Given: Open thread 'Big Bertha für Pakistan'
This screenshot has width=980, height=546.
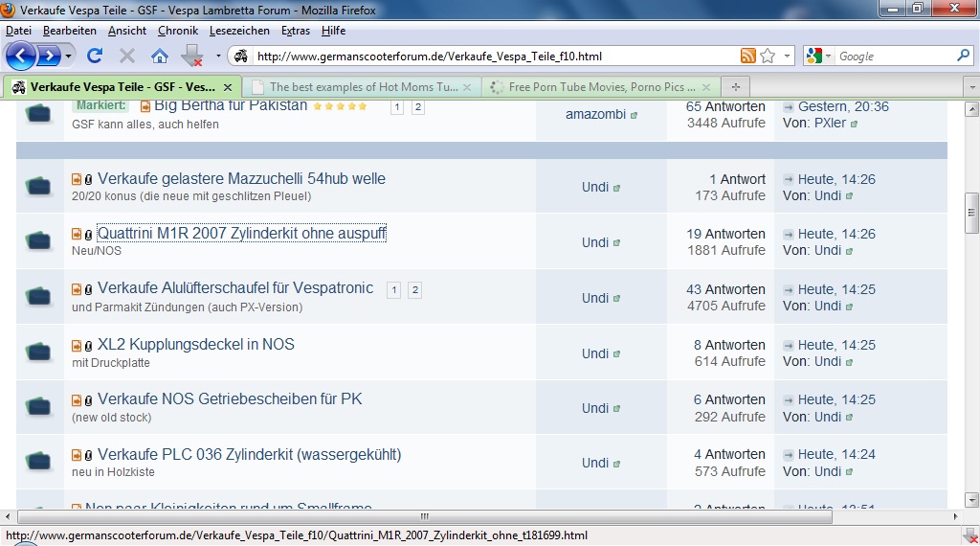Looking at the screenshot, I should click(x=231, y=105).
